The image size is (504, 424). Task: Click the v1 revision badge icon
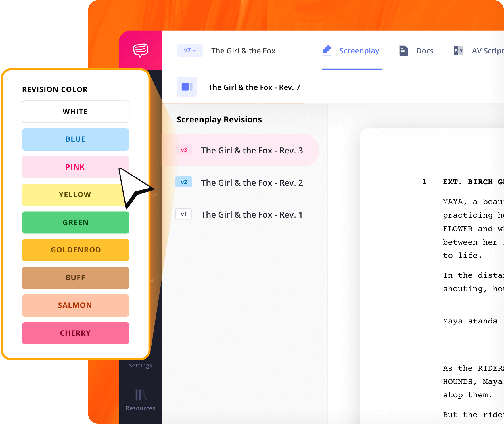(184, 214)
